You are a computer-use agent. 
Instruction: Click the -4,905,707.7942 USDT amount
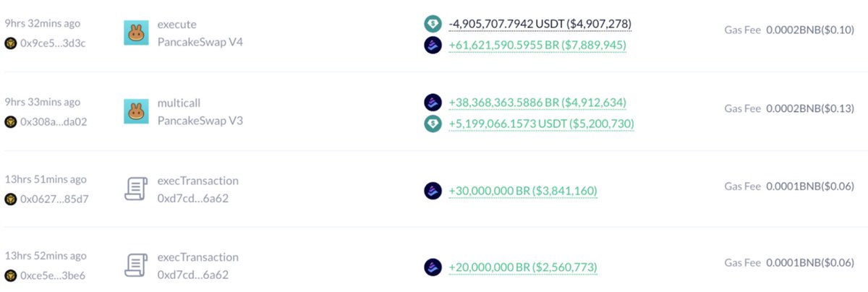(x=540, y=24)
